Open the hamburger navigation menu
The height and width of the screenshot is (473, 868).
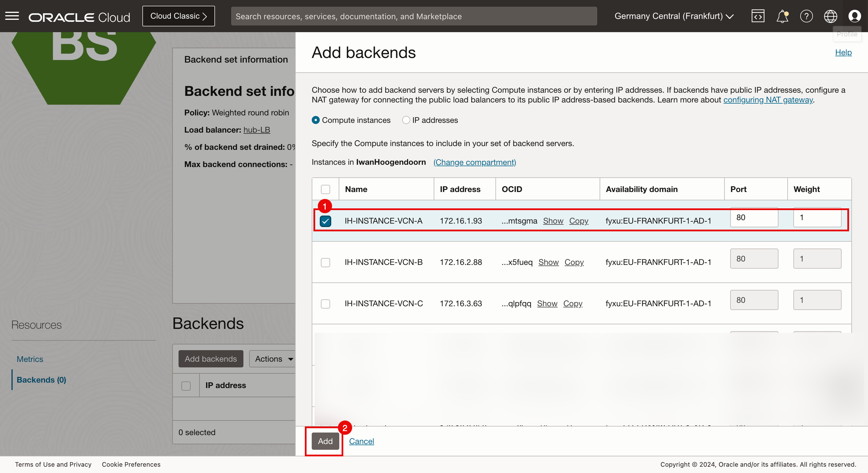click(12, 16)
